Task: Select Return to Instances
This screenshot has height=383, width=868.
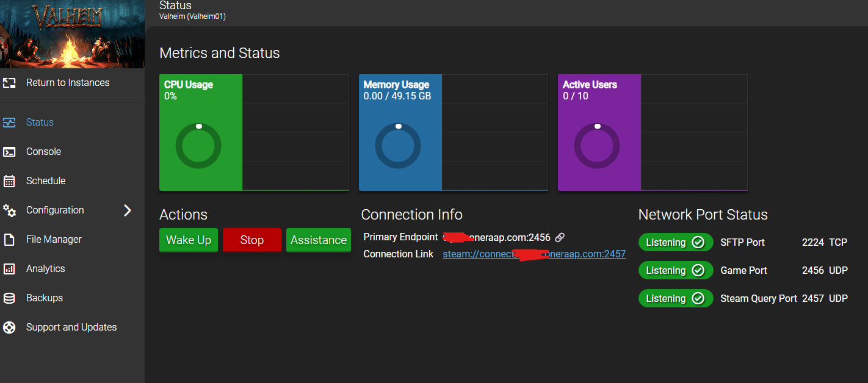Action: tap(72, 83)
